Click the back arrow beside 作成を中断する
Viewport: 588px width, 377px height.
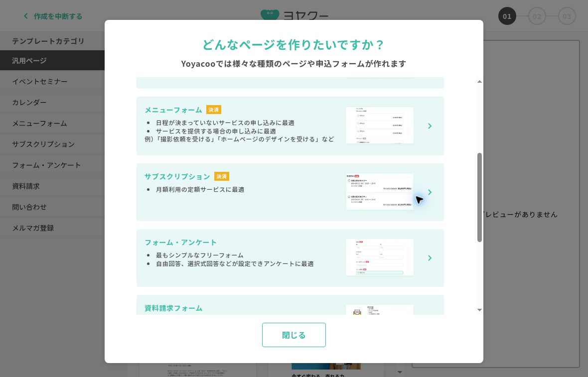coord(25,16)
